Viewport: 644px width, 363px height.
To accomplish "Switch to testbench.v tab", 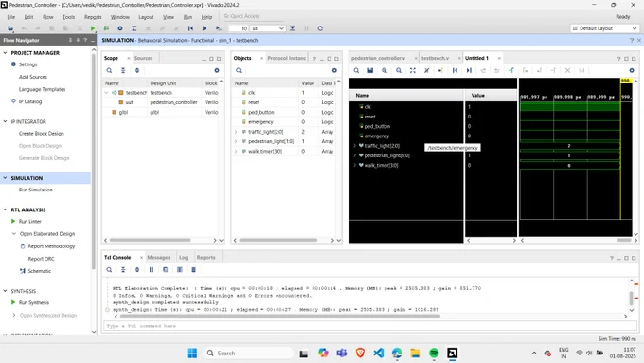I will (x=436, y=58).
